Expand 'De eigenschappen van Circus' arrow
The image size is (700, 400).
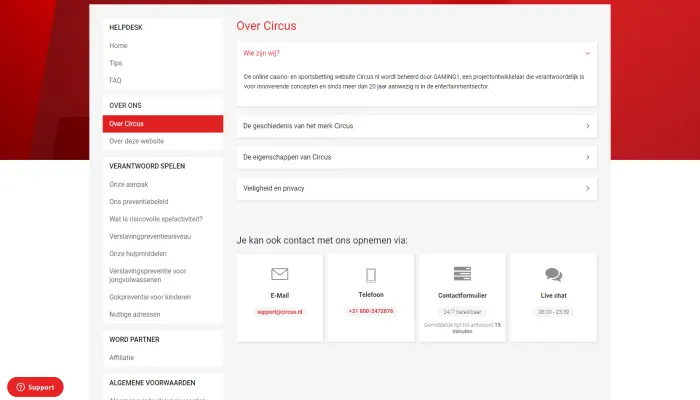pos(588,157)
